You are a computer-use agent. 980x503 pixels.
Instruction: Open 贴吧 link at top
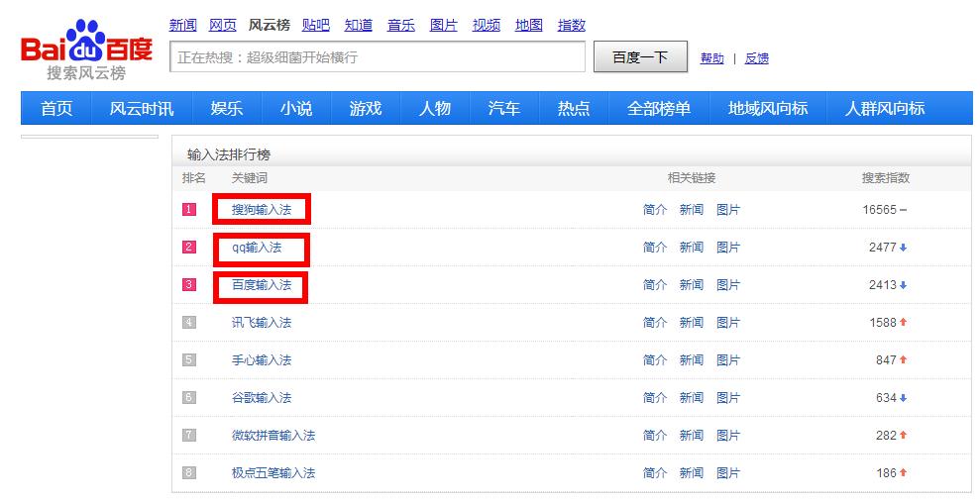click(x=316, y=25)
